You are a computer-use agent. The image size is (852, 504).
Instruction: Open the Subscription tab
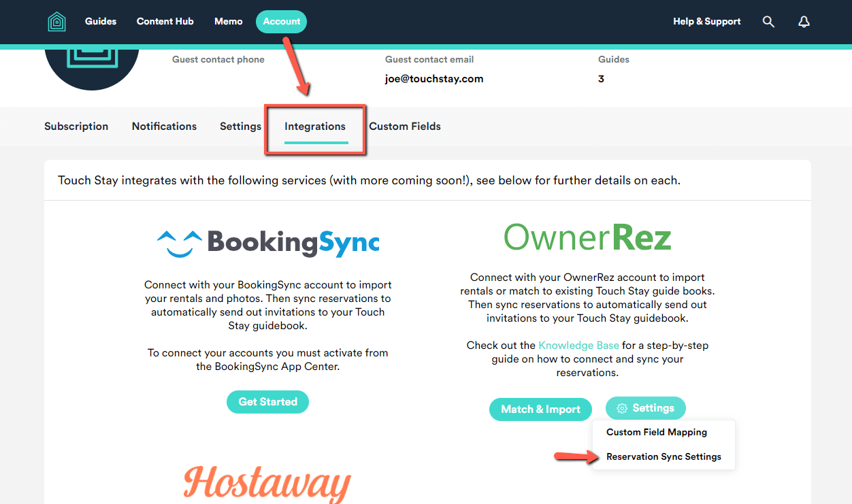point(76,127)
